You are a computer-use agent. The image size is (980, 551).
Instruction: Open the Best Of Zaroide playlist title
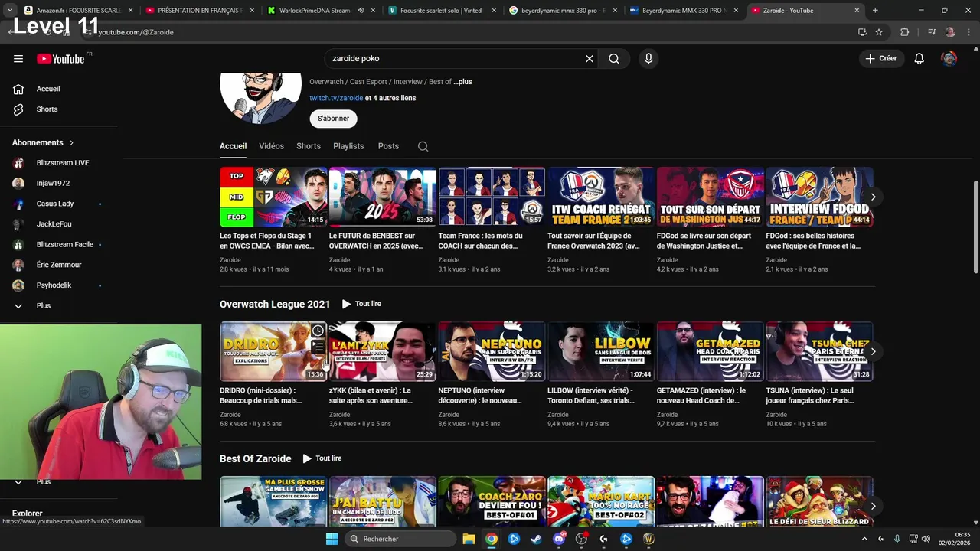click(x=255, y=458)
